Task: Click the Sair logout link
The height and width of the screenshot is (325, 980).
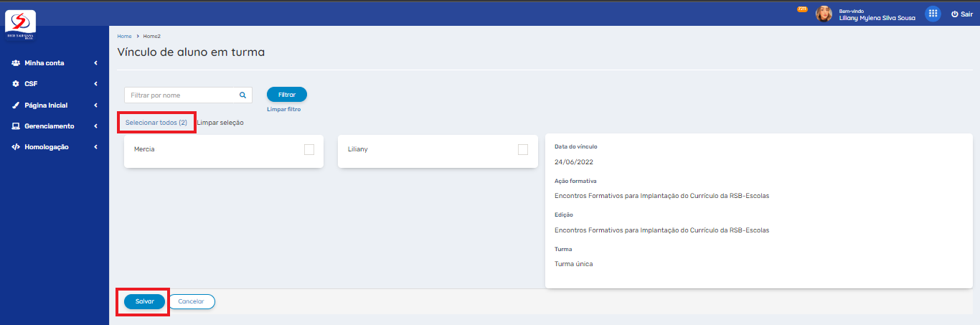Action: [961, 14]
